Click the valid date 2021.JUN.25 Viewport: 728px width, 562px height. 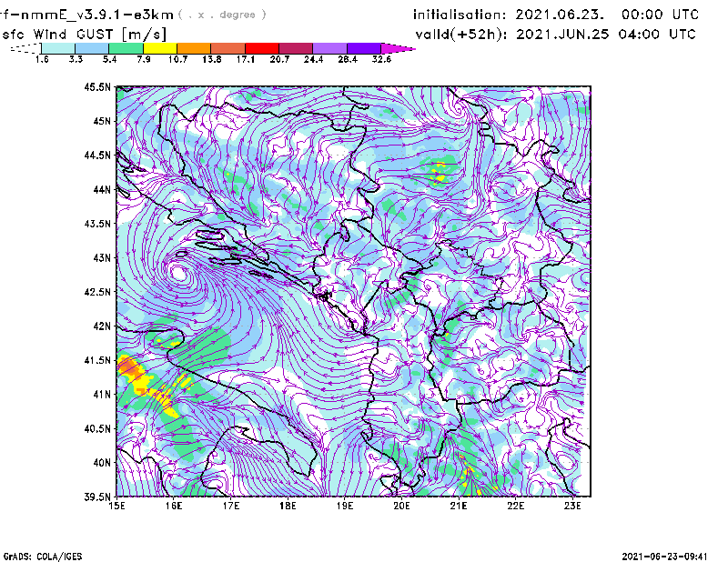pyautogui.click(x=562, y=34)
